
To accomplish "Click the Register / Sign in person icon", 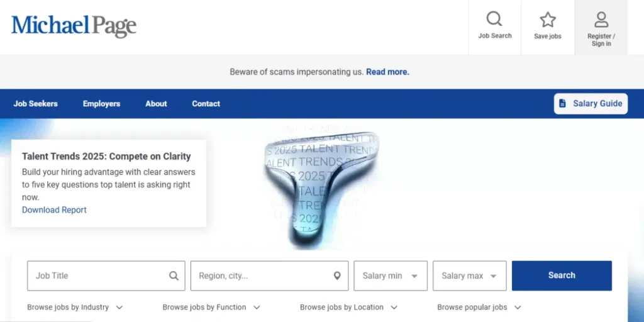I will click(601, 19).
